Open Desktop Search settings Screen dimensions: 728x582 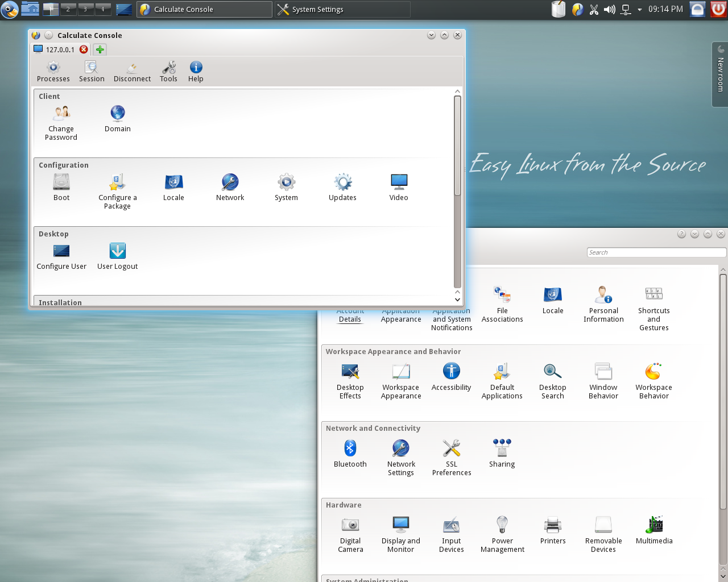click(x=553, y=381)
